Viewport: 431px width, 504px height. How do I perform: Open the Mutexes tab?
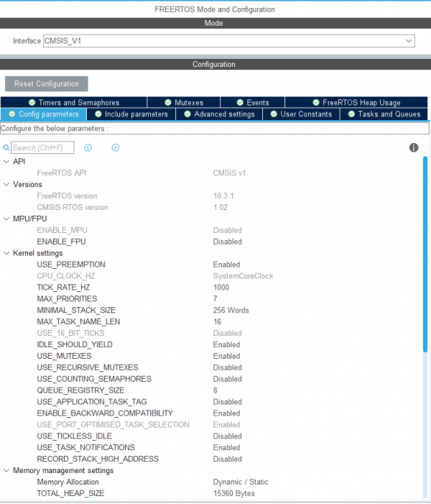[x=184, y=102]
